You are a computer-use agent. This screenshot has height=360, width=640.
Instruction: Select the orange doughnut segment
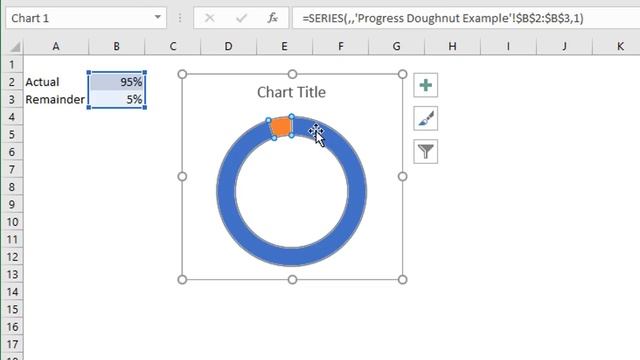(281, 127)
